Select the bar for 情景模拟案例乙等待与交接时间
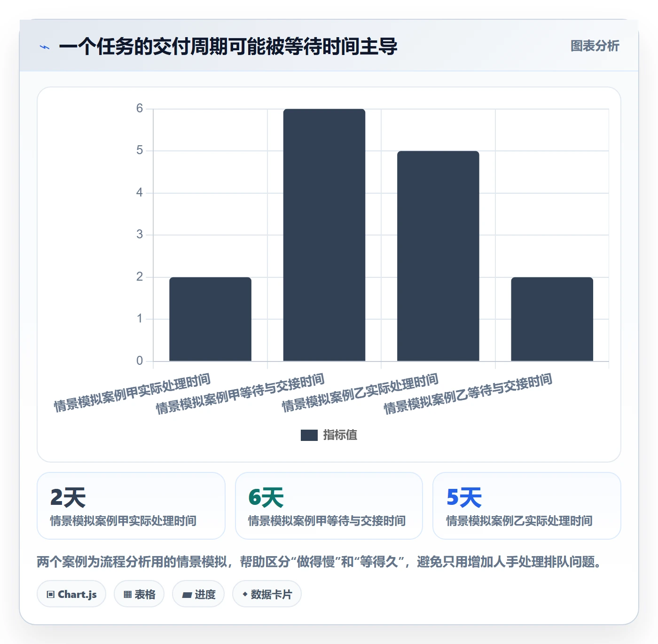Viewport: 658px width, 644px height. (x=552, y=319)
